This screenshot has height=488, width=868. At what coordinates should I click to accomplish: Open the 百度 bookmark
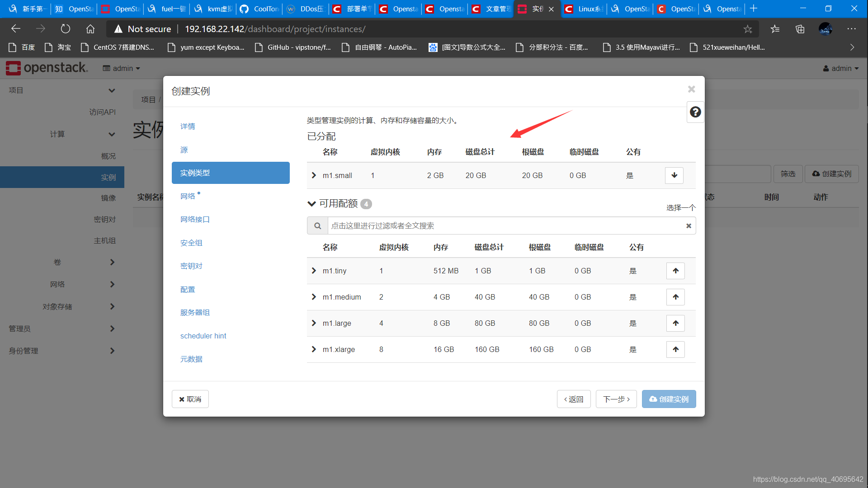tap(22, 47)
